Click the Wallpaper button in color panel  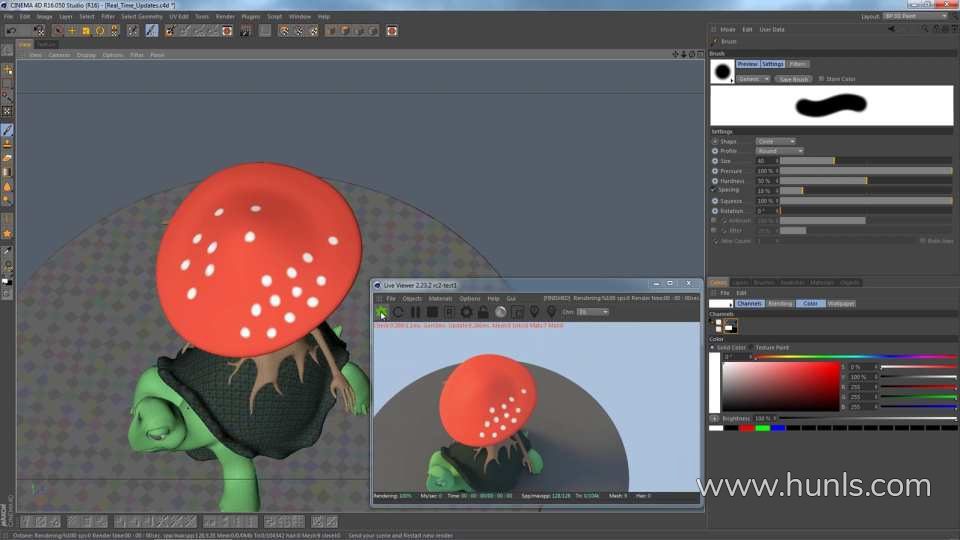click(x=841, y=304)
